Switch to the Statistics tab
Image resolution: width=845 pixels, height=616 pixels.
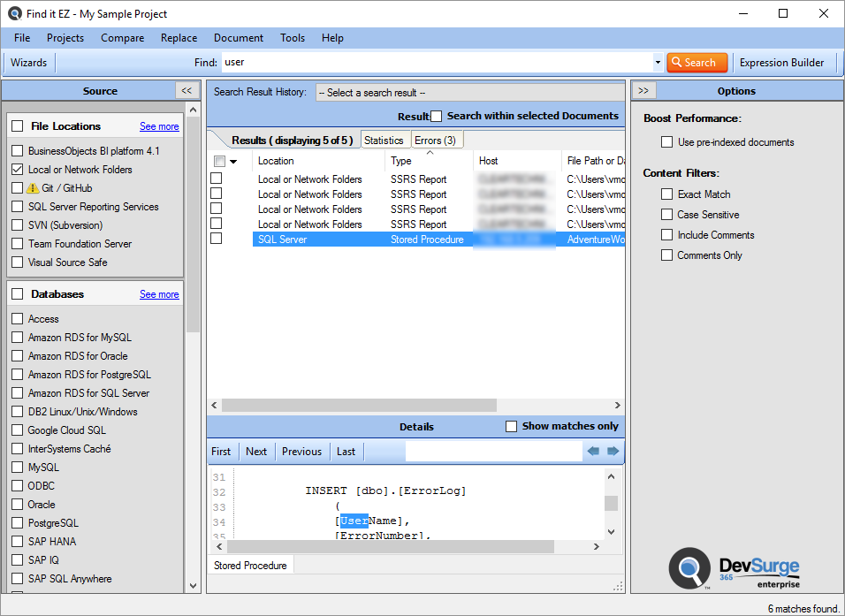coord(384,141)
